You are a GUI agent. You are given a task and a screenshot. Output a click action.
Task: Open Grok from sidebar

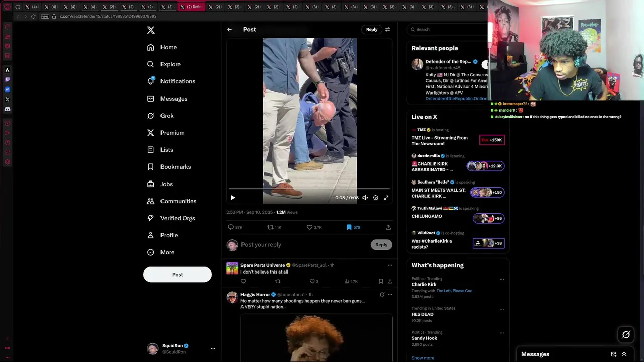(x=160, y=116)
